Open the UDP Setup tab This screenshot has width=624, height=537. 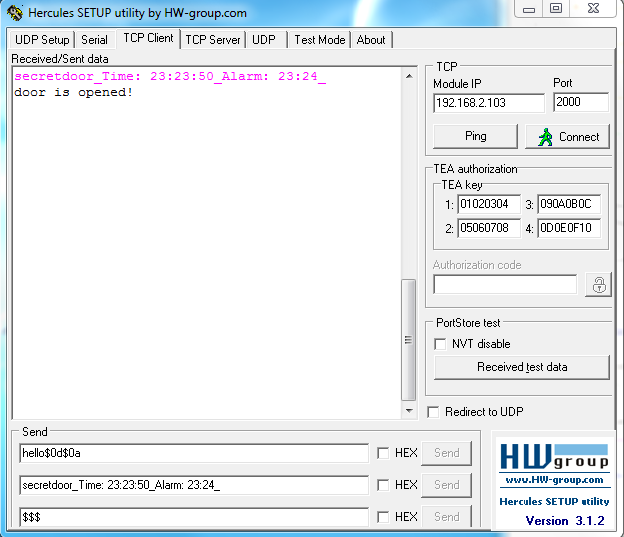click(x=42, y=40)
